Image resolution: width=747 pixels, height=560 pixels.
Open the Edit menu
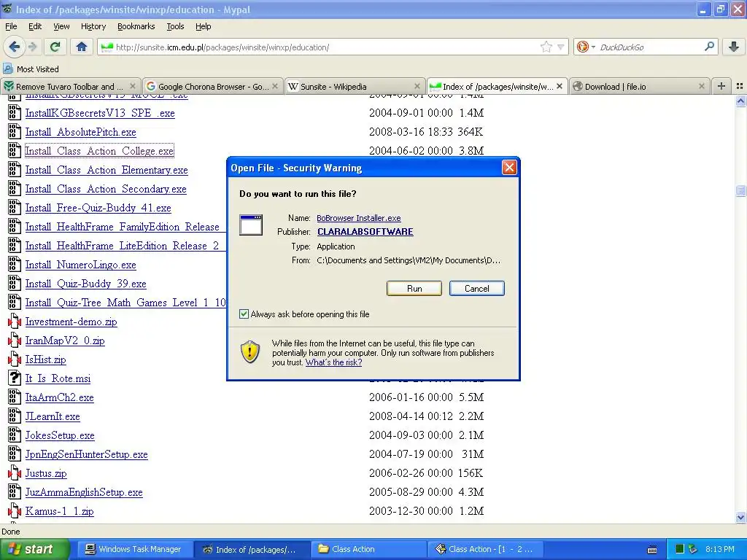35,26
